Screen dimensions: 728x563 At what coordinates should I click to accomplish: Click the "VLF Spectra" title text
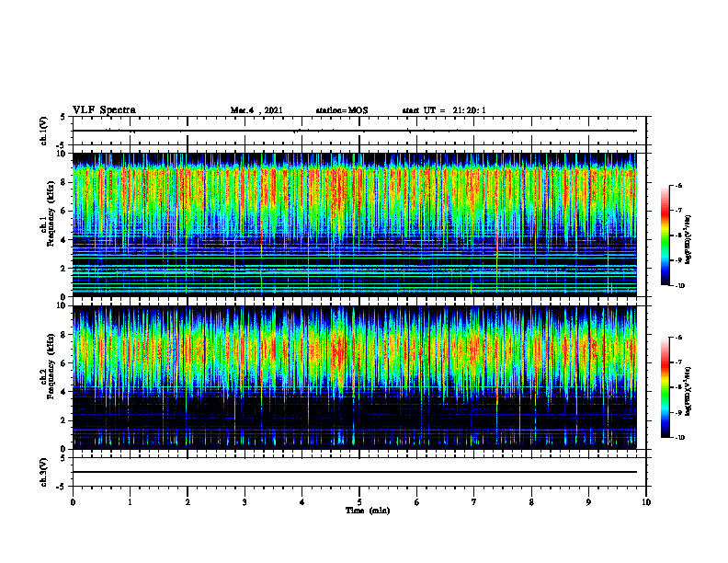click(x=104, y=110)
